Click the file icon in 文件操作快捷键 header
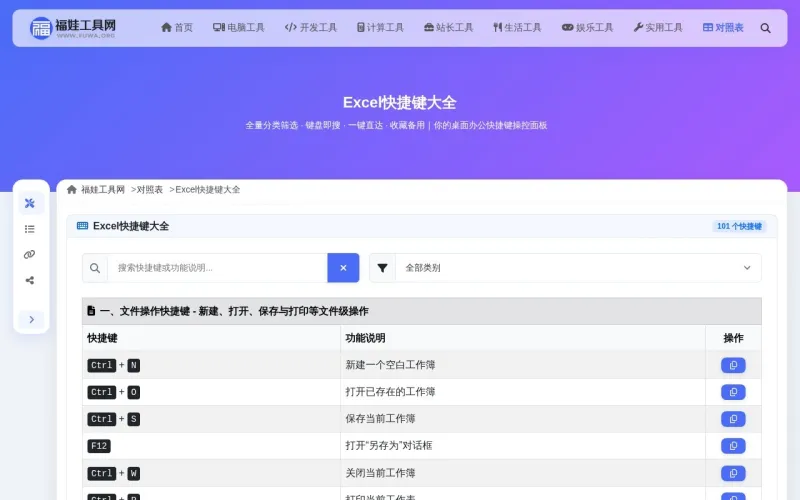800x500 pixels. [91, 311]
